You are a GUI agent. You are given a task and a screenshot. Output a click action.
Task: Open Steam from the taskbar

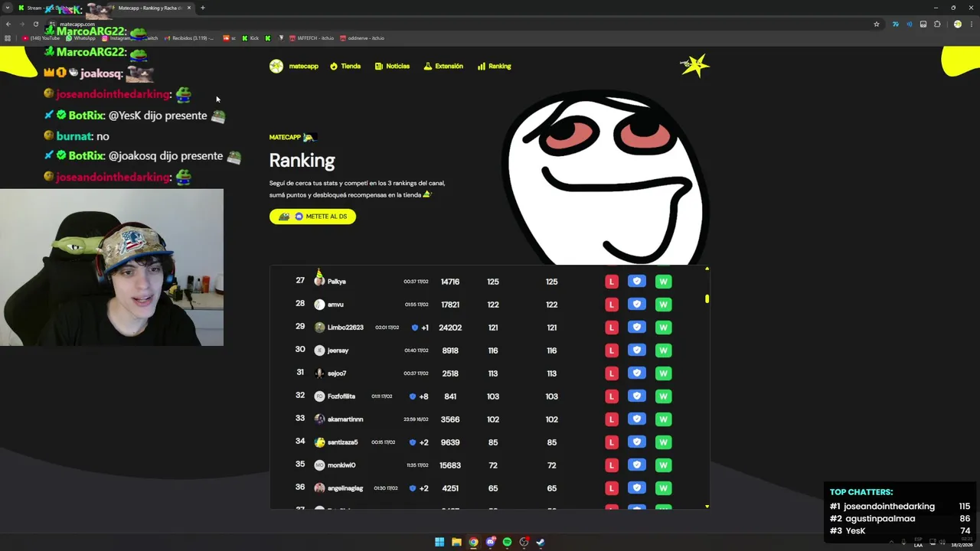pos(541,542)
